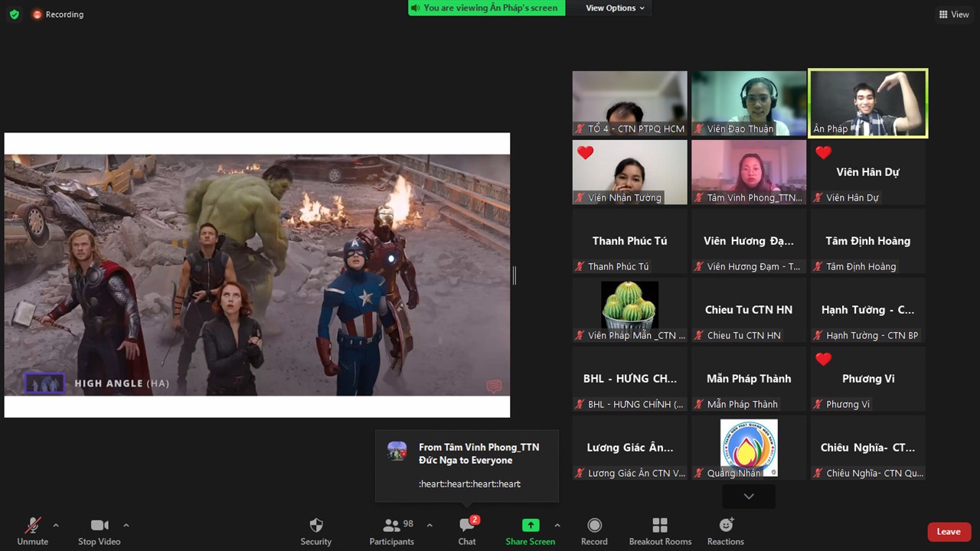980x551 pixels.
Task: Select Viên Hương Đạm participant tile
Action: [x=749, y=241]
